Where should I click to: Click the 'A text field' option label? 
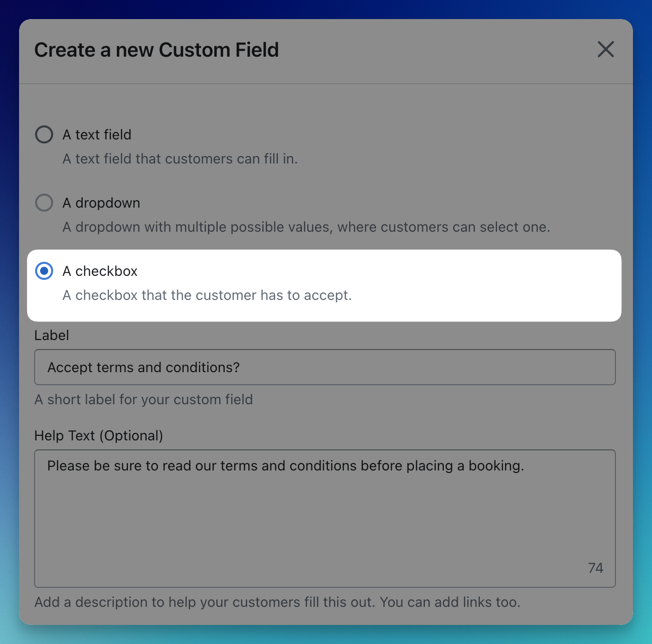[97, 134]
